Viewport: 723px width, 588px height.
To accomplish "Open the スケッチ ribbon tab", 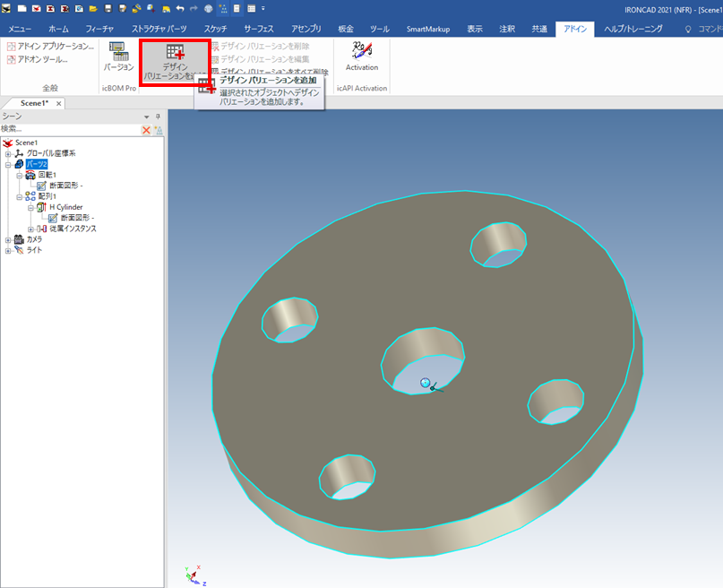I will (x=215, y=29).
